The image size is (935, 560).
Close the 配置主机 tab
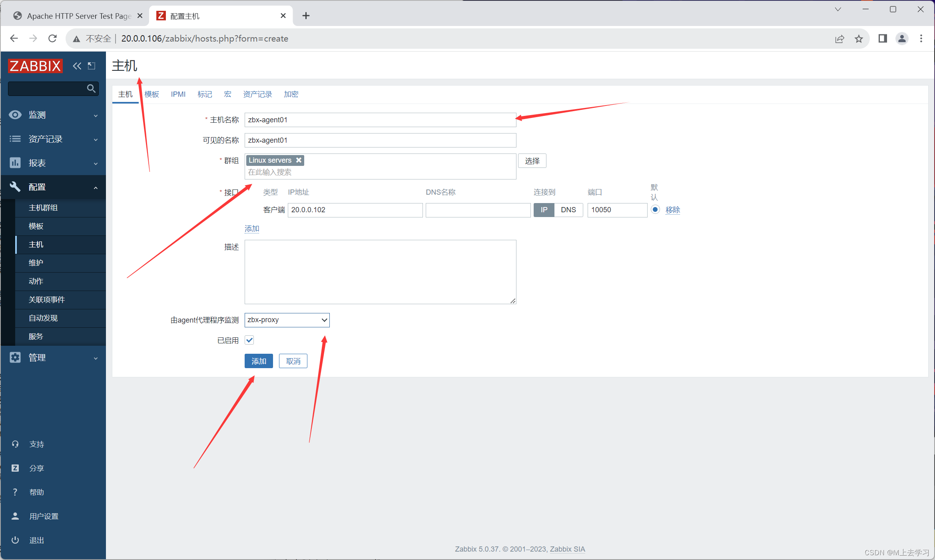tap(283, 16)
